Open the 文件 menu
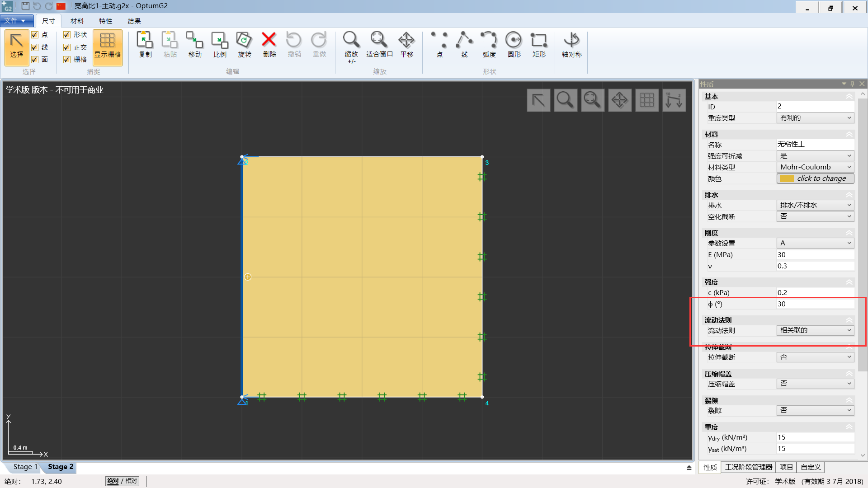868x488 pixels. coord(17,21)
